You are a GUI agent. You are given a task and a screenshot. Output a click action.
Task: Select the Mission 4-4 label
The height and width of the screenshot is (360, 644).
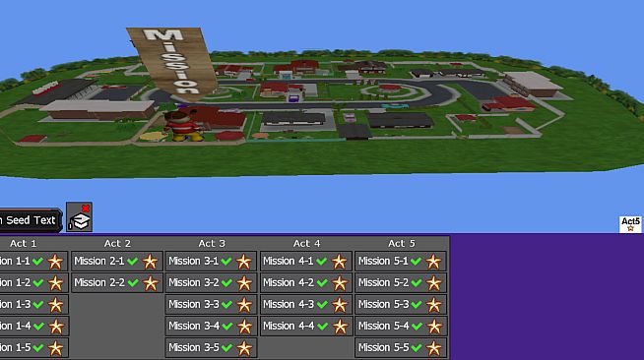coord(289,326)
